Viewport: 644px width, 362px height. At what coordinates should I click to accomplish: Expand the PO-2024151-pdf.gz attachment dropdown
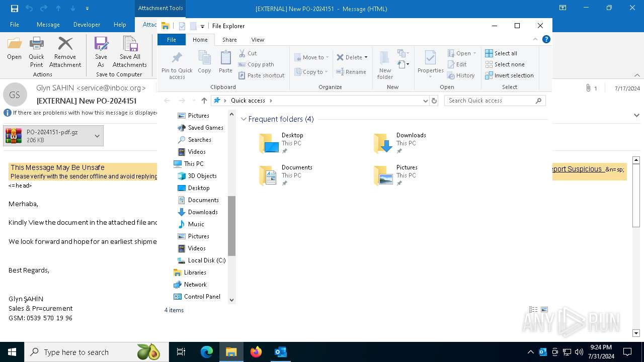[97, 136]
